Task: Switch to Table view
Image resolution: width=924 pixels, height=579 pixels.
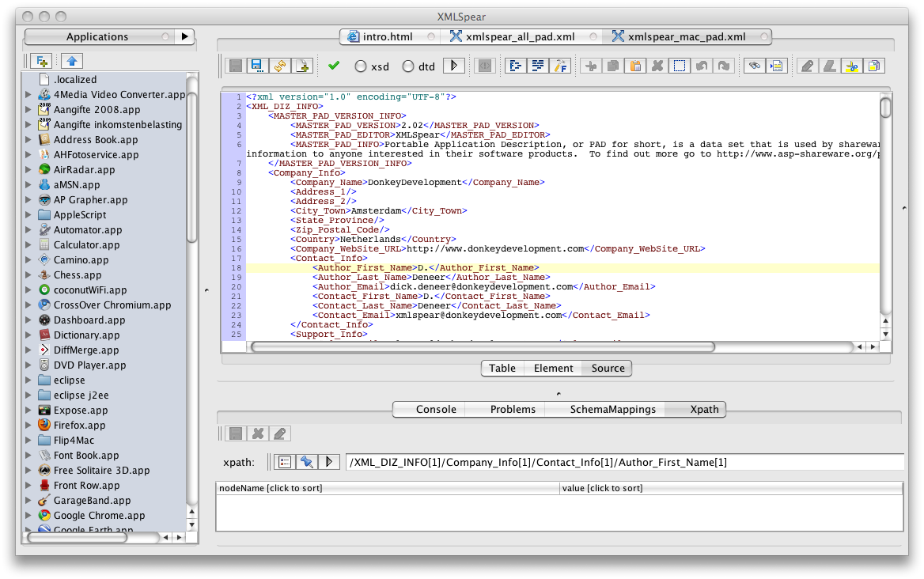Action: click(502, 368)
